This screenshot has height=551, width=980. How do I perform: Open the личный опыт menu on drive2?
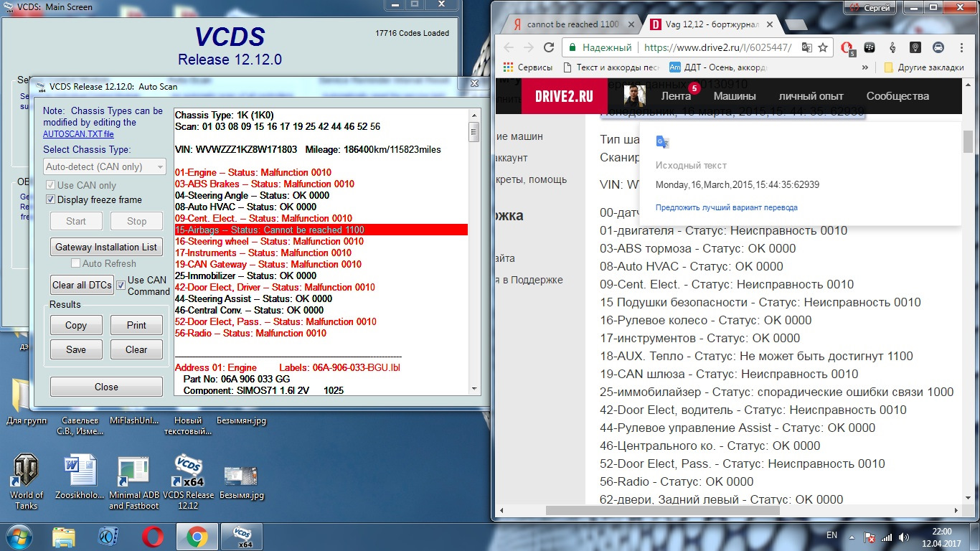(x=811, y=96)
